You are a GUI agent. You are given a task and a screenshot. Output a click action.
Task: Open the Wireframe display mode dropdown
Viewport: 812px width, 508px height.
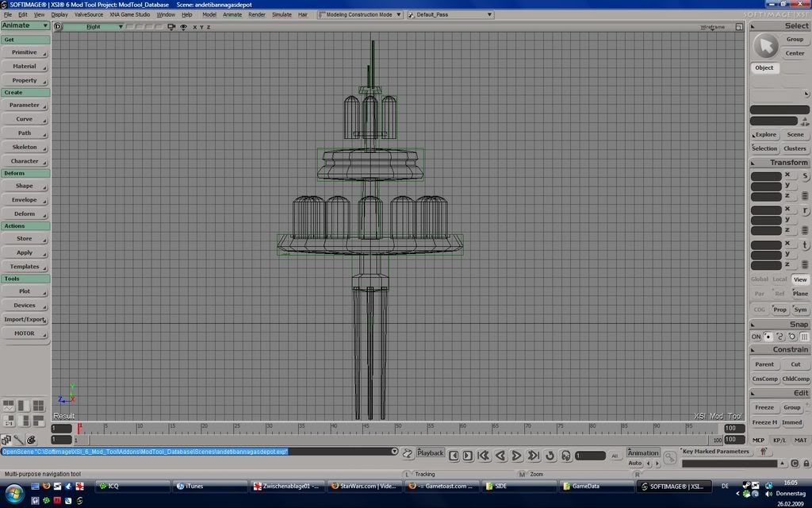[x=713, y=27]
